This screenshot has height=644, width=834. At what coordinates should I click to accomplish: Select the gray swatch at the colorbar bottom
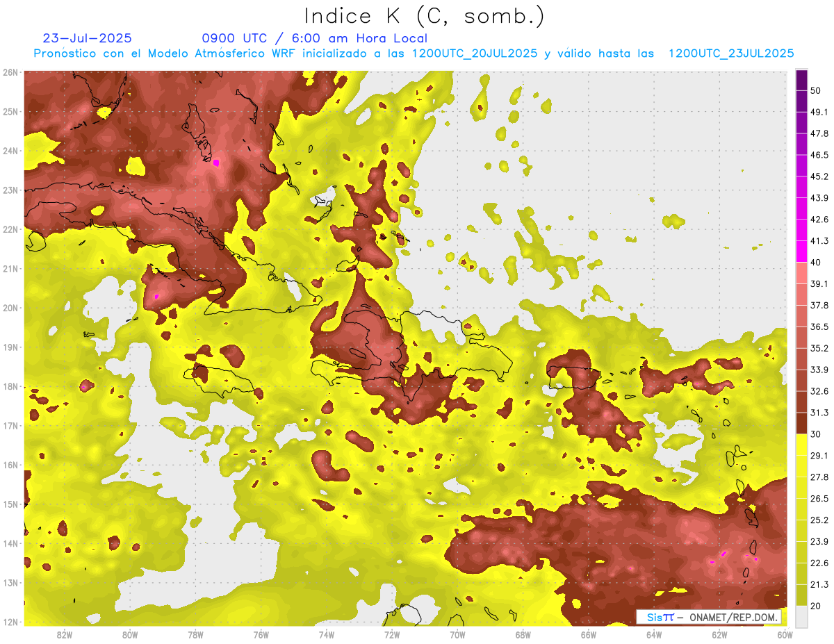(x=801, y=616)
